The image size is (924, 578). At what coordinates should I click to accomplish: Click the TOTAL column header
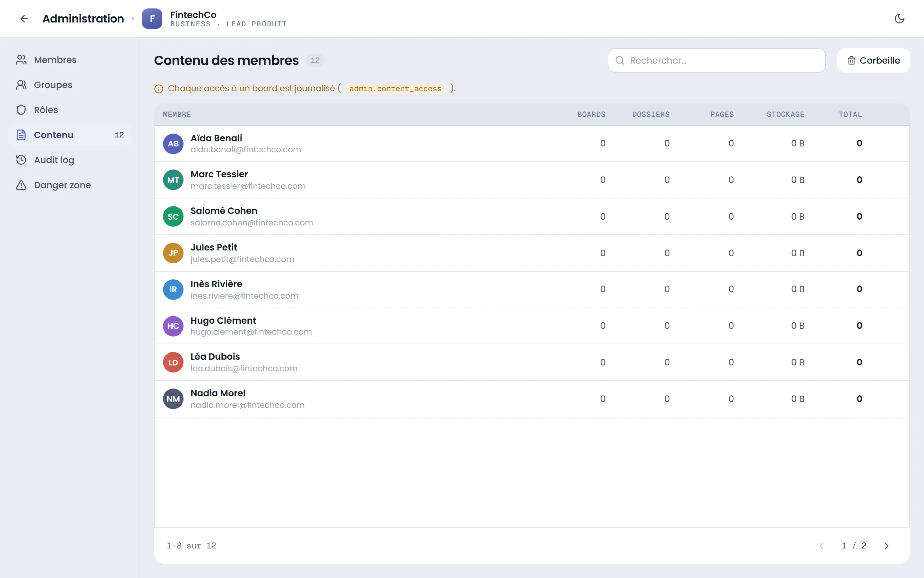pyautogui.click(x=850, y=114)
